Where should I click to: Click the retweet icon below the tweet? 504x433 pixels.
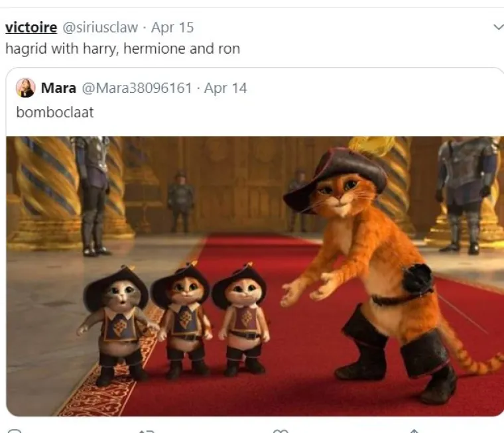pyautogui.click(x=147, y=431)
